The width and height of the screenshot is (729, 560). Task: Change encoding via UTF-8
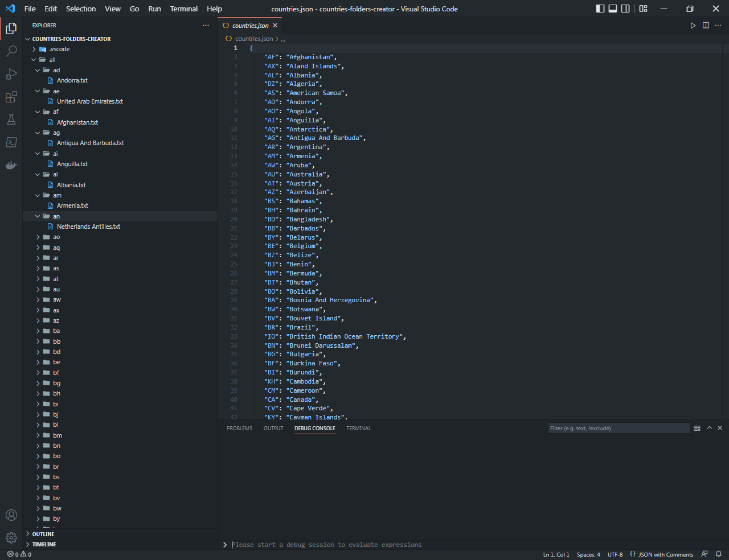click(x=615, y=554)
